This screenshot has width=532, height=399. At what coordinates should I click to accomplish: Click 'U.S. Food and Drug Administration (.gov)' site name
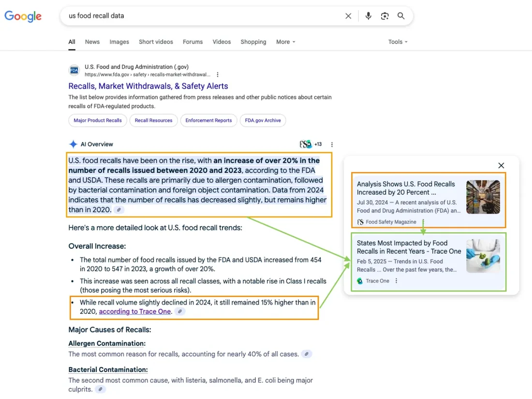point(136,67)
